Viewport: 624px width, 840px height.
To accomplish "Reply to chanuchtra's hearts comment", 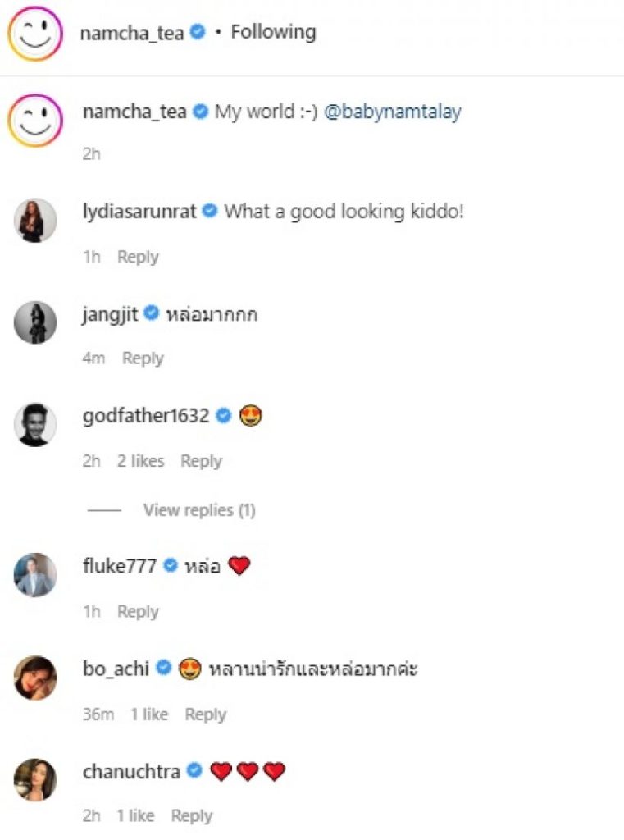I will (x=192, y=815).
